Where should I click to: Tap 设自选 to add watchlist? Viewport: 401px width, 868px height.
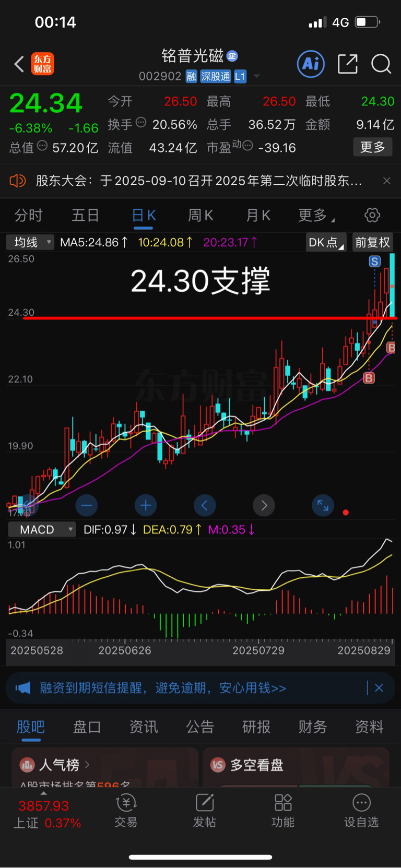(x=361, y=811)
